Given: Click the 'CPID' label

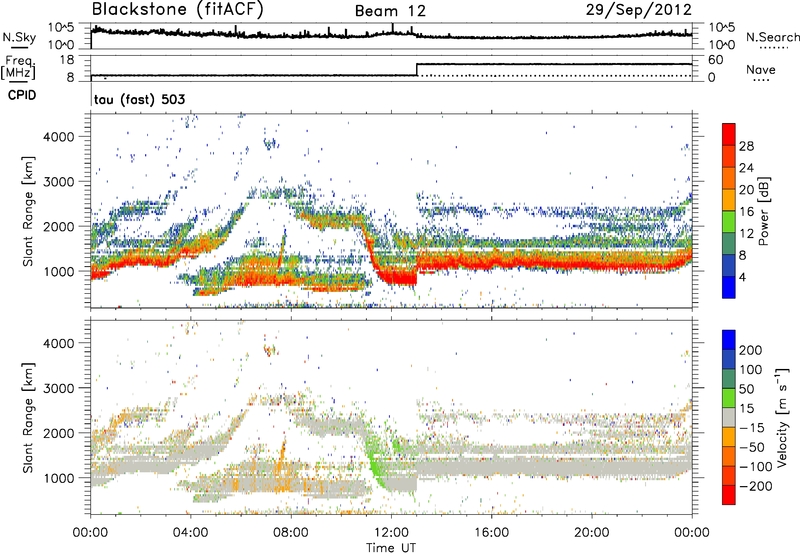Looking at the screenshot, I should (x=22, y=95).
